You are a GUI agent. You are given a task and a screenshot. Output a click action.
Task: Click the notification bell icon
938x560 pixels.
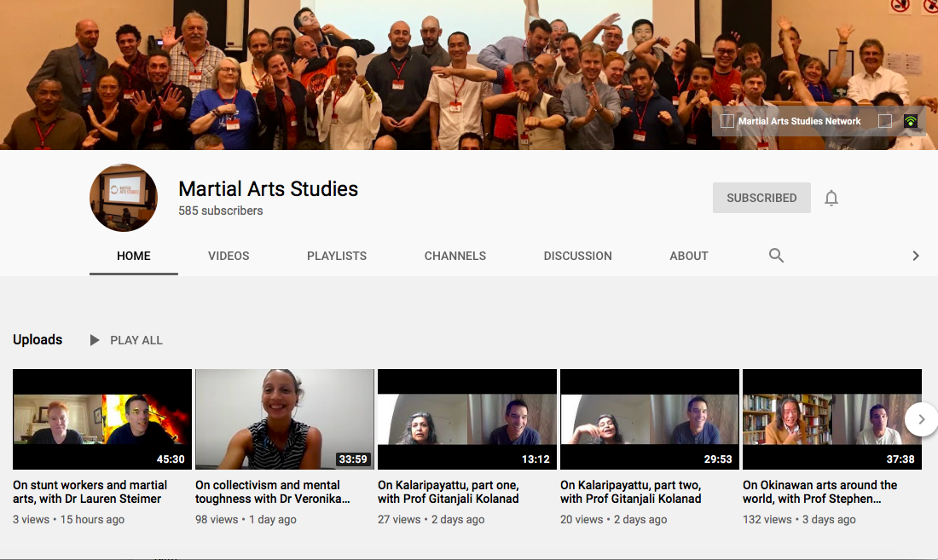coord(831,198)
